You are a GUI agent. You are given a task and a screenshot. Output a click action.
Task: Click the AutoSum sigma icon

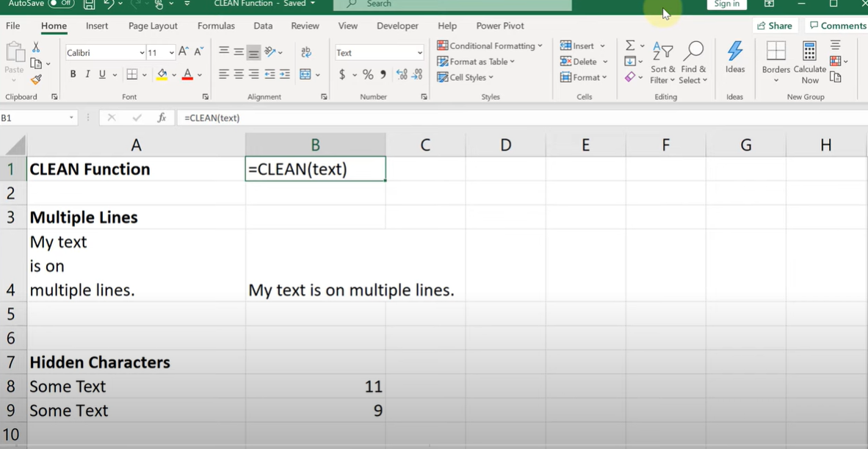[630, 46]
